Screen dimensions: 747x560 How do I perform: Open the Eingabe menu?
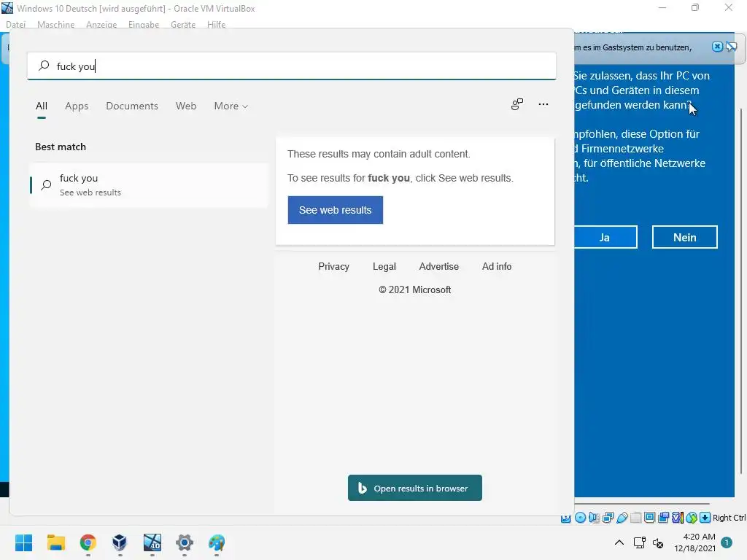pos(144,24)
